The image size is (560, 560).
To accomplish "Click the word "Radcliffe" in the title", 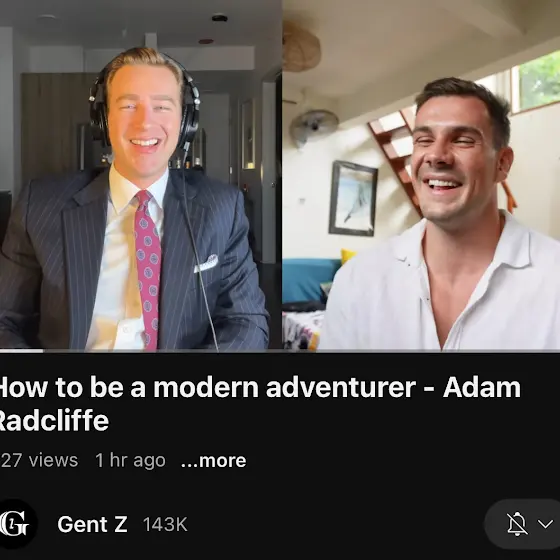I will pyautogui.click(x=54, y=420).
